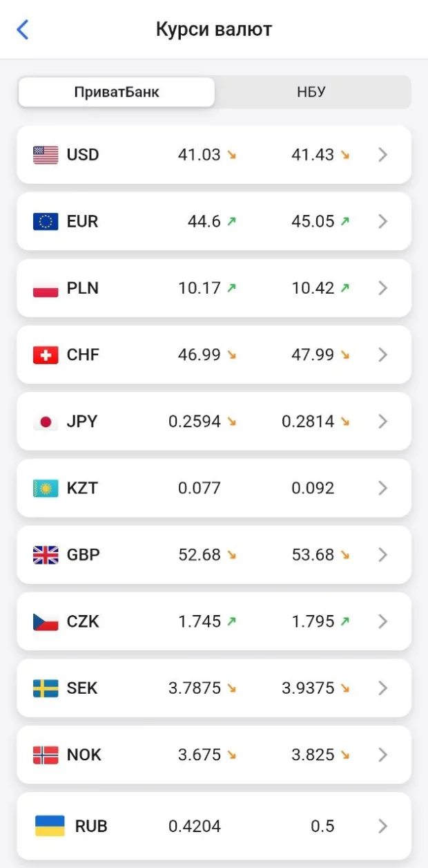This screenshot has width=428, height=868.
Task: Select the CHF currency label
Action: (83, 355)
